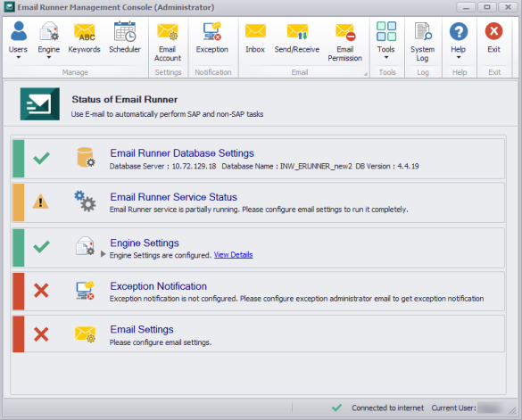Click red X beside Email Settings
Viewport: 522px width, 420px height.
click(41, 334)
